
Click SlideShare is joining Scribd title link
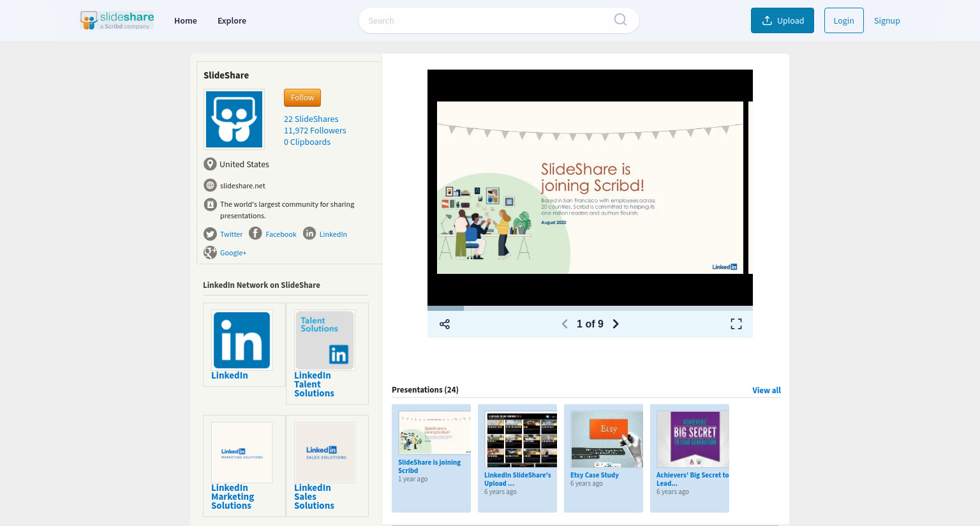[429, 467]
